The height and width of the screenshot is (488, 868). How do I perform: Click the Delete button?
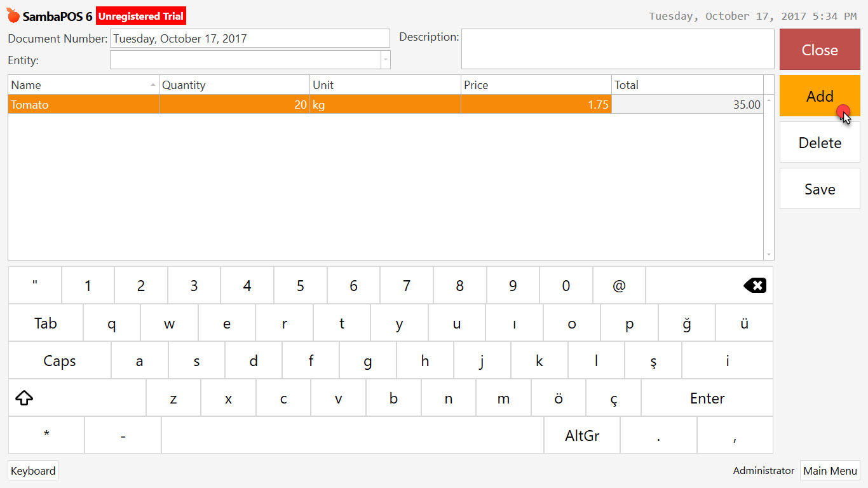pyautogui.click(x=820, y=142)
